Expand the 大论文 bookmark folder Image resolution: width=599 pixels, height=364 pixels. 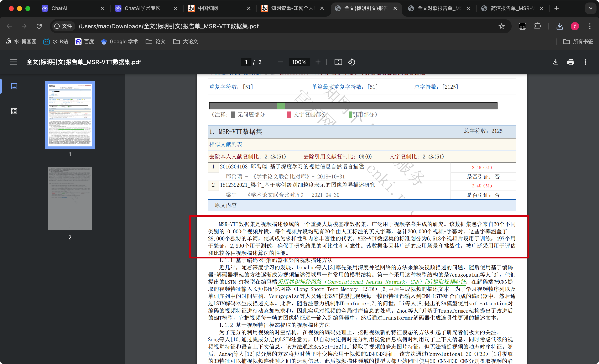186,42
